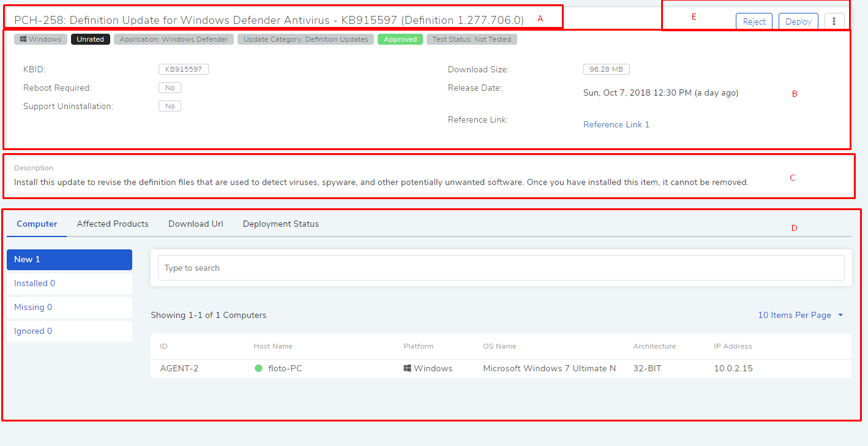Viewport: 868px width, 446px height.
Task: Click the KB915597 KBID value
Action: [184, 69]
